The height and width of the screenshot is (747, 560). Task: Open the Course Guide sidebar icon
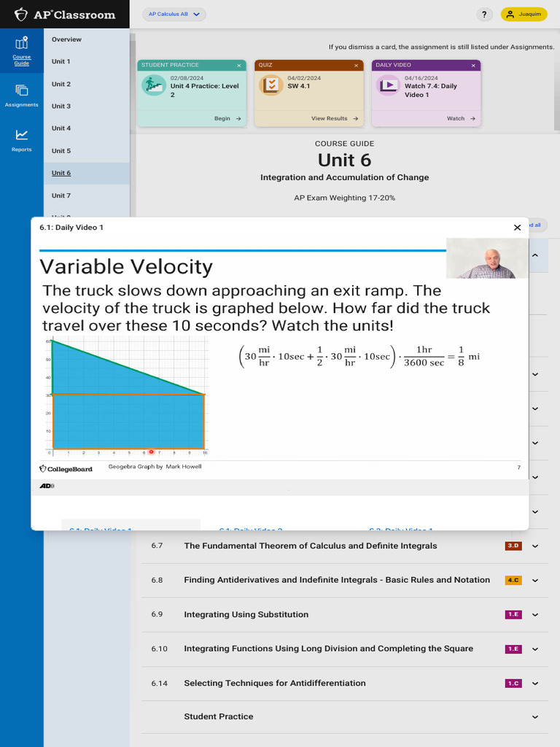tap(21, 48)
